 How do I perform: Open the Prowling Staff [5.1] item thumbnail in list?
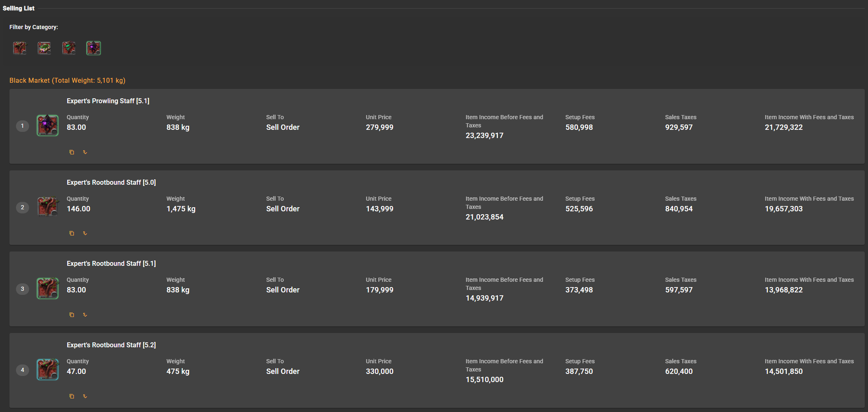click(x=48, y=125)
